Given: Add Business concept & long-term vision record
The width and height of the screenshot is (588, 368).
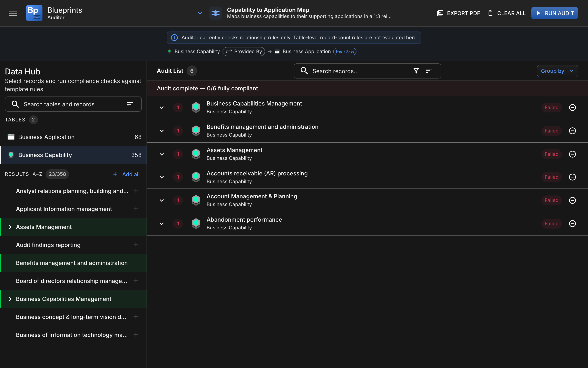Looking at the screenshot, I should click(x=136, y=317).
